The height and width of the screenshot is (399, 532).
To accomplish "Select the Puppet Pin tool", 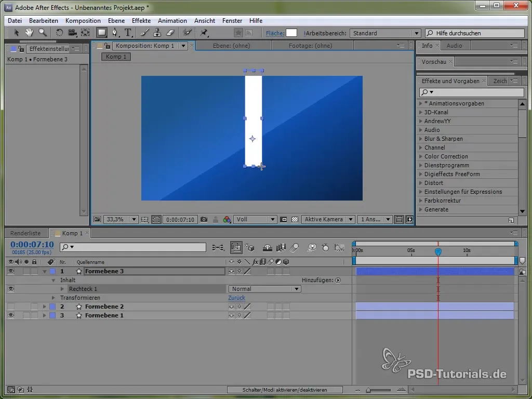I will (x=204, y=33).
